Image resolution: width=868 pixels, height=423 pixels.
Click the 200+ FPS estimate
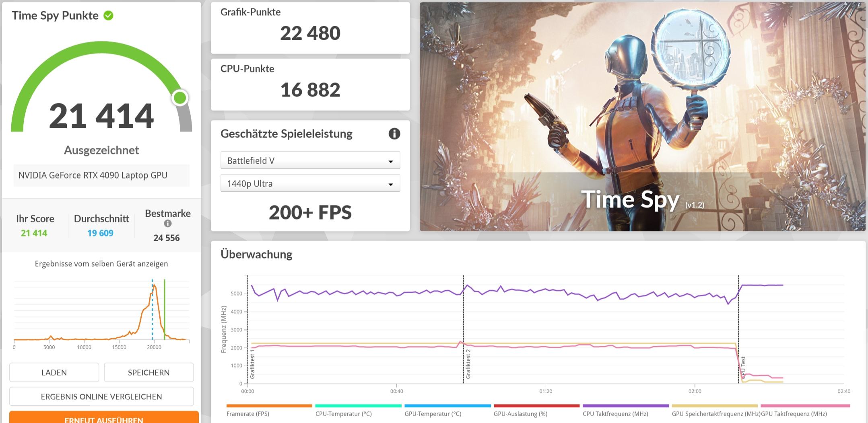click(x=310, y=213)
